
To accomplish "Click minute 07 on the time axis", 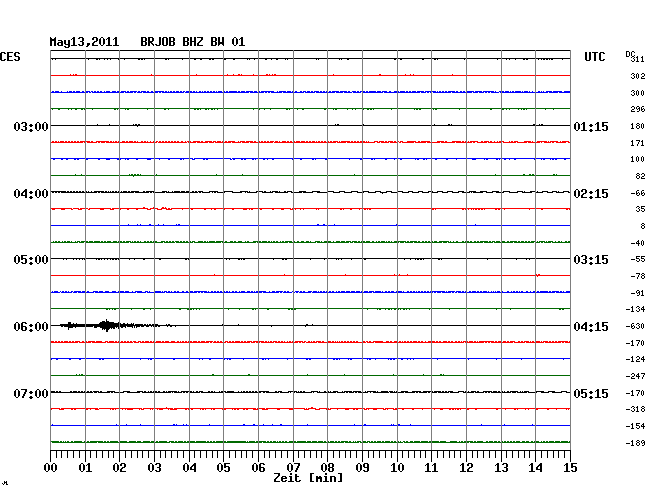I will [293, 468].
